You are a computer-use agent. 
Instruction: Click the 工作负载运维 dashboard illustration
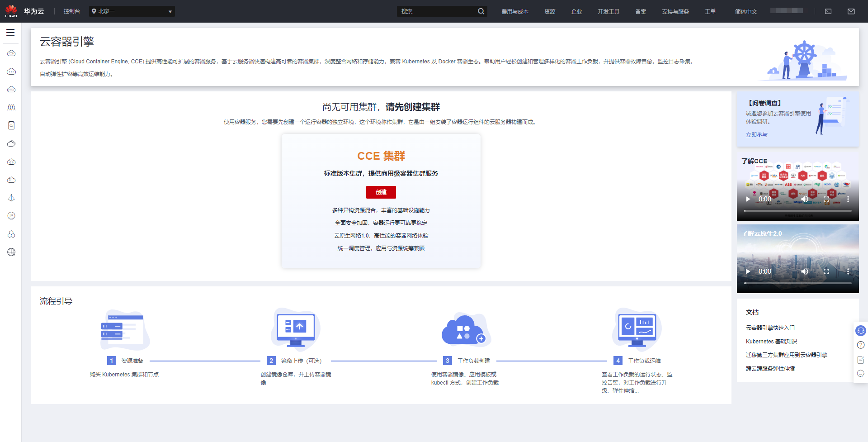pos(637,330)
